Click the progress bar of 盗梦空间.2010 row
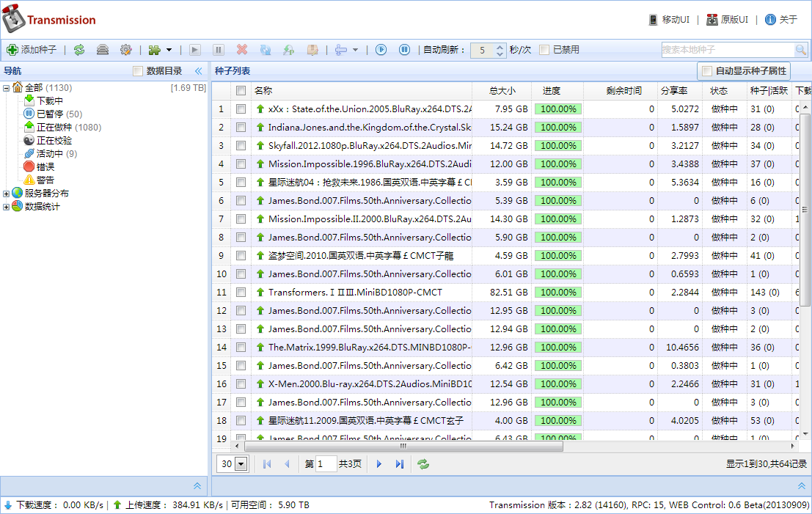This screenshot has height=514, width=812. [x=558, y=256]
